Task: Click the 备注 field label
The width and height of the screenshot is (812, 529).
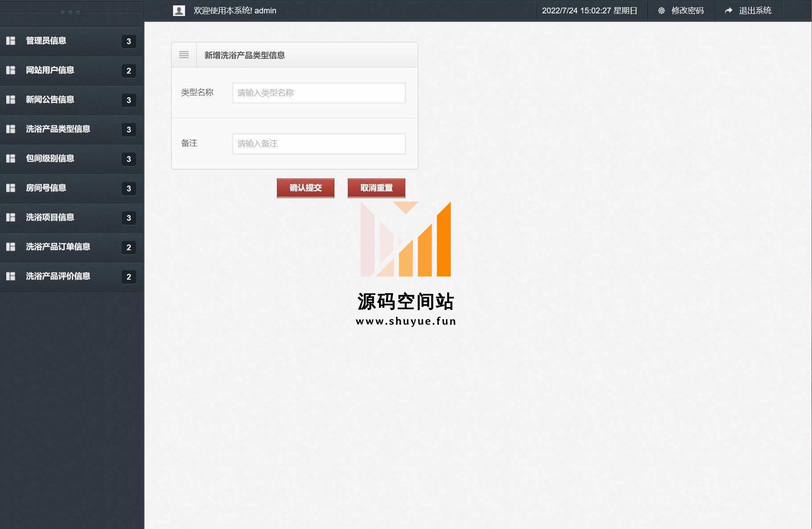Action: pyautogui.click(x=189, y=143)
